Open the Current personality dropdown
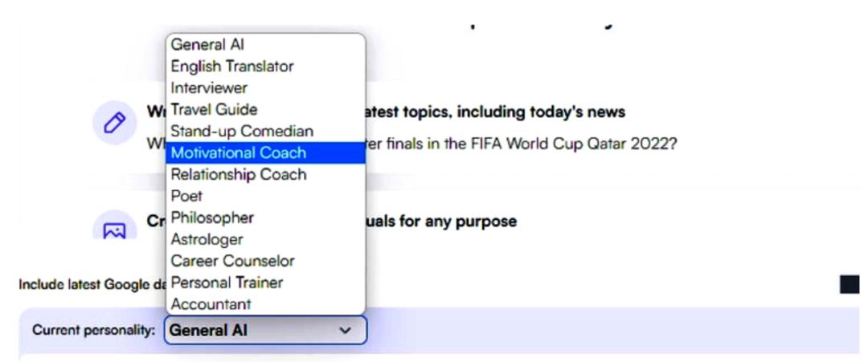The height and width of the screenshot is (362, 868). pos(265,330)
